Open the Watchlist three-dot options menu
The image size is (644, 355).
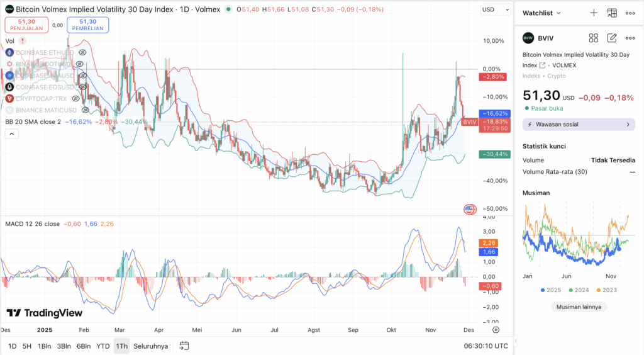pyautogui.click(x=630, y=13)
